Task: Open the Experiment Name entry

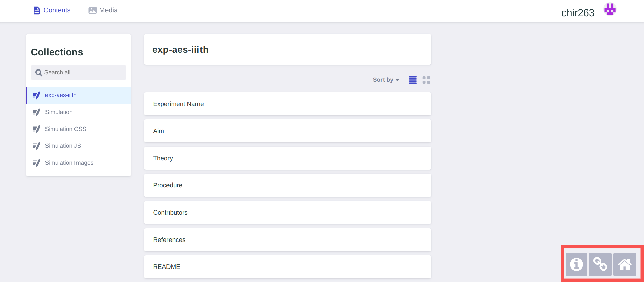Action: click(x=287, y=104)
